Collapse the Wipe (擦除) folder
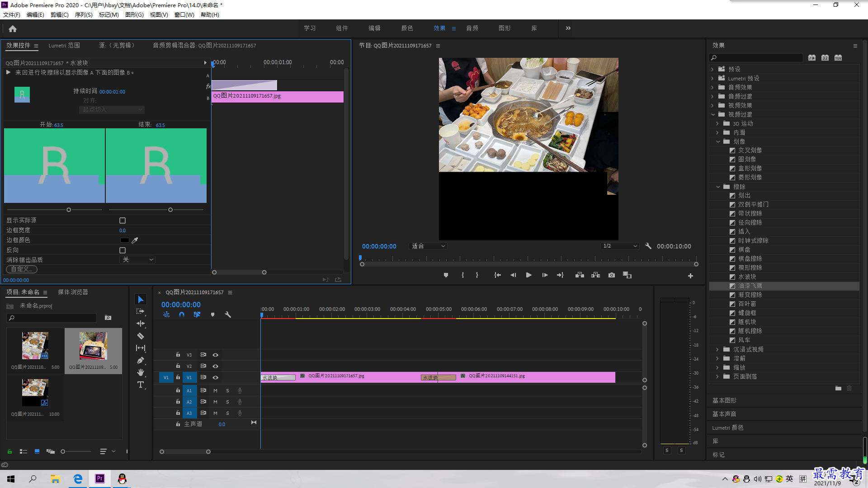868x488 pixels. click(717, 187)
